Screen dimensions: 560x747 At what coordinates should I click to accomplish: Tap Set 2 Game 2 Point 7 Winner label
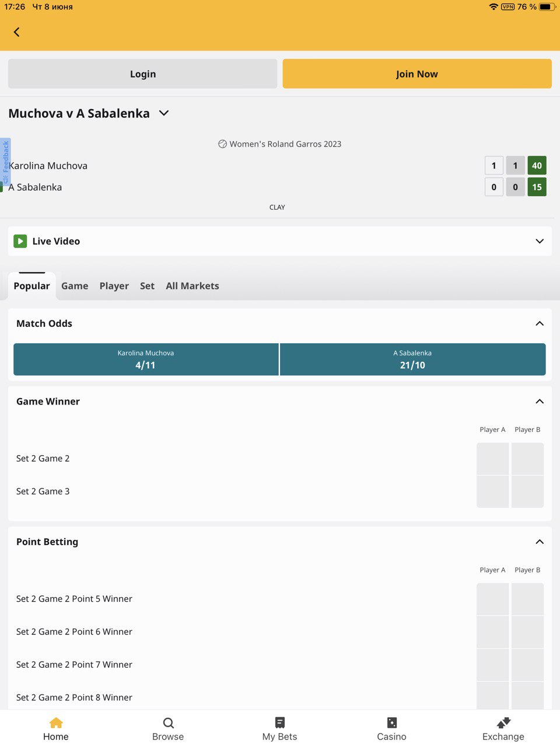click(x=74, y=665)
